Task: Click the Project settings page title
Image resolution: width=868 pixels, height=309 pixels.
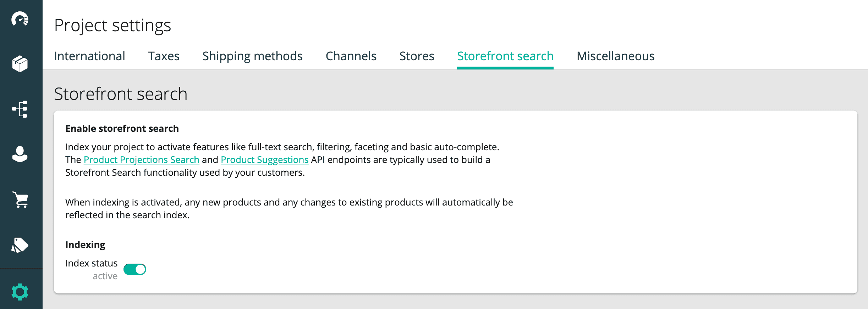Action: 112,26
